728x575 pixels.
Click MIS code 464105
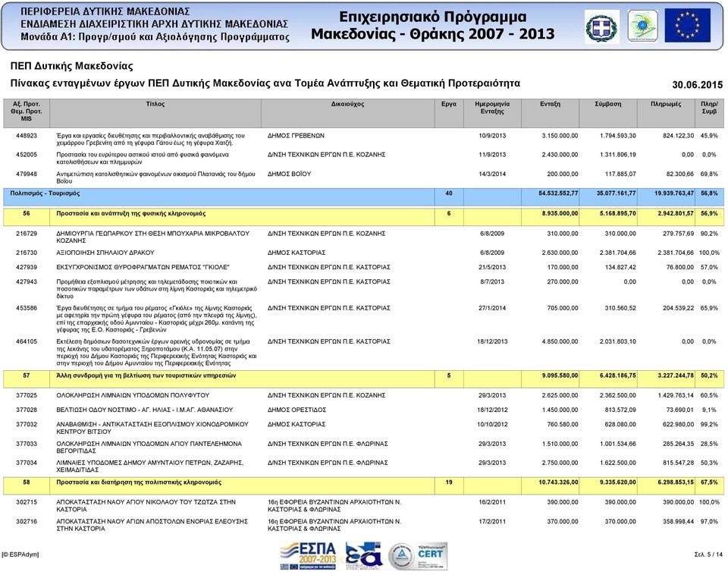[27, 341]
